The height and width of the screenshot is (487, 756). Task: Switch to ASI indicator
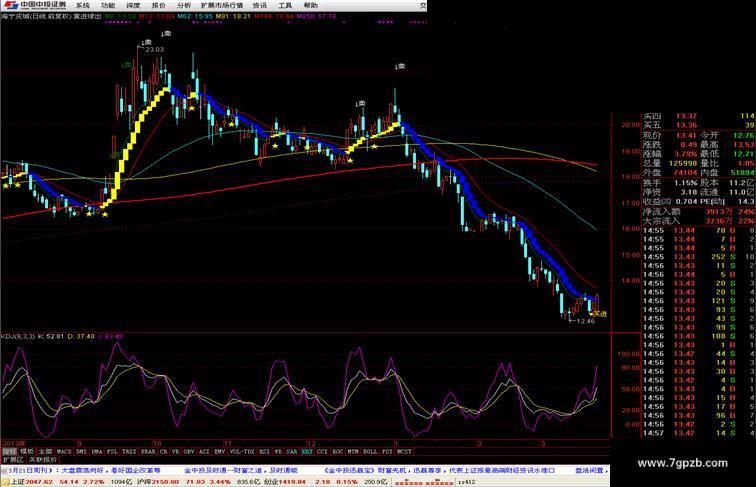204,452
